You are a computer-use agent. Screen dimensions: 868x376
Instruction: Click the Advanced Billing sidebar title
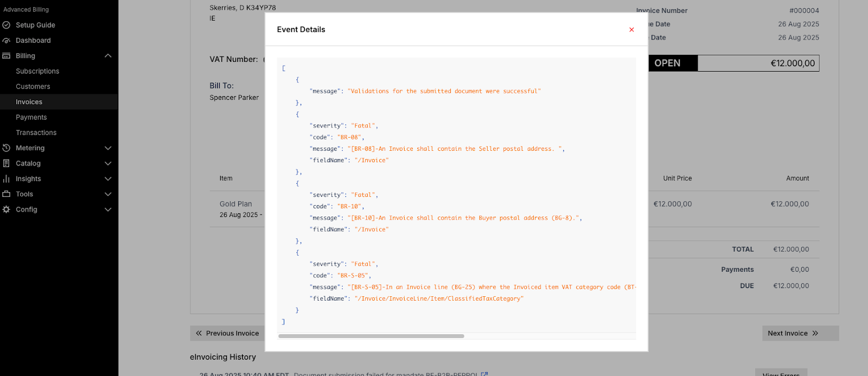26,9
